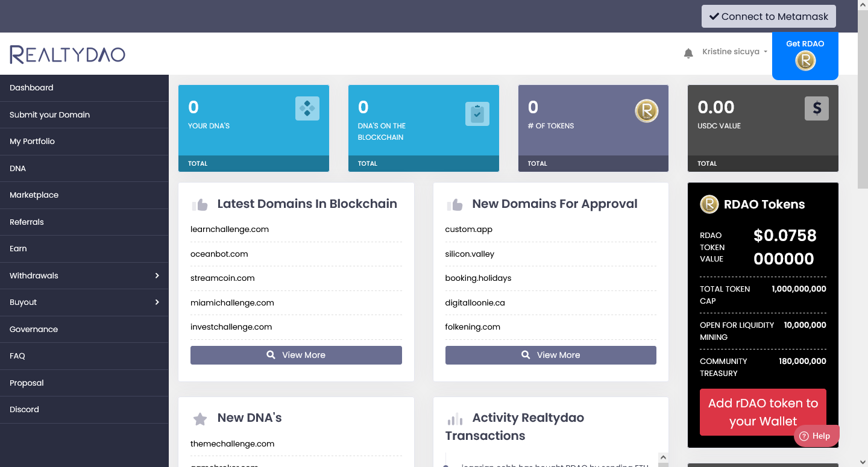Open Referrals from the sidebar

coord(84,222)
